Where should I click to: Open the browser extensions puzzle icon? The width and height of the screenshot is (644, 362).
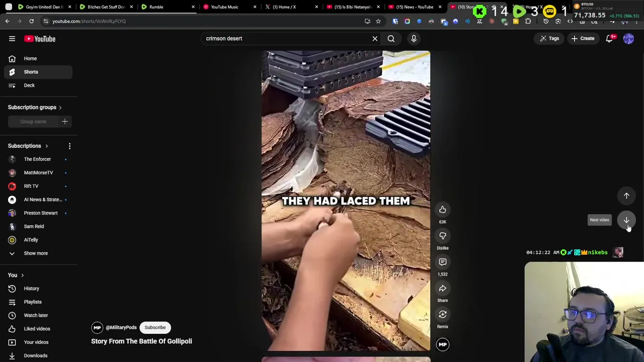tap(528, 21)
